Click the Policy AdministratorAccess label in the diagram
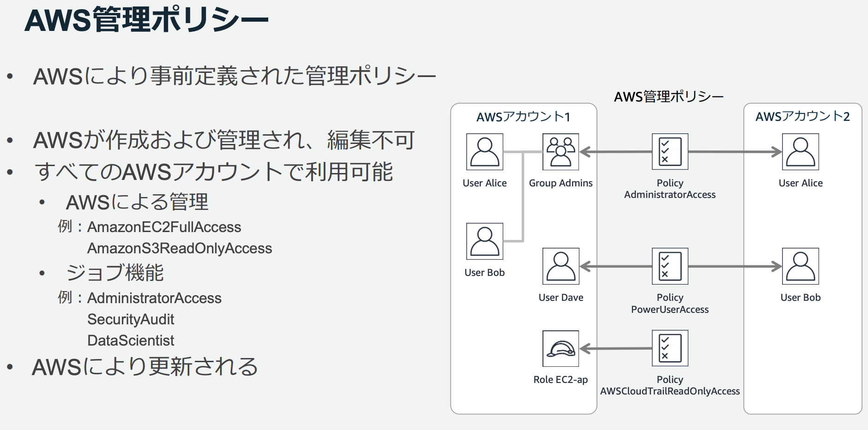The image size is (868, 430). [670, 189]
